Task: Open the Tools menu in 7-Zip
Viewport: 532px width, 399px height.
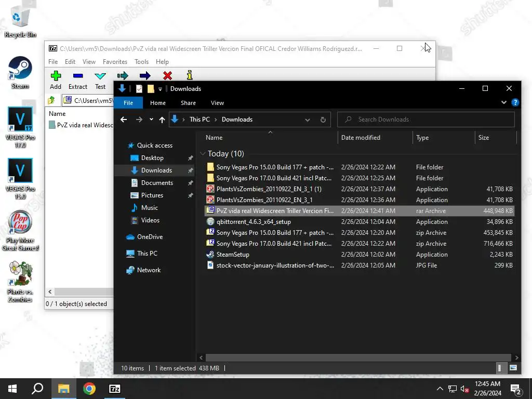Action: pos(141,62)
